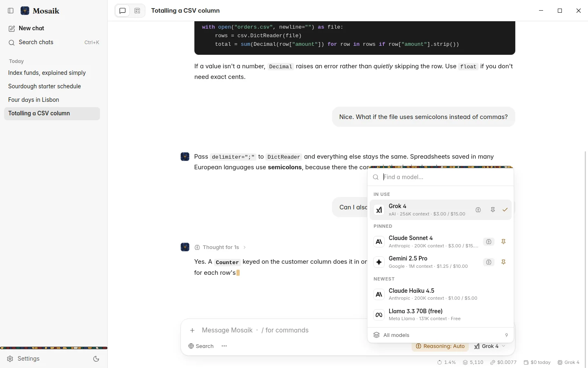Unpin Claude Sonnet 4 via pin icon
Viewport: 588px width, 368px height.
pyautogui.click(x=503, y=242)
